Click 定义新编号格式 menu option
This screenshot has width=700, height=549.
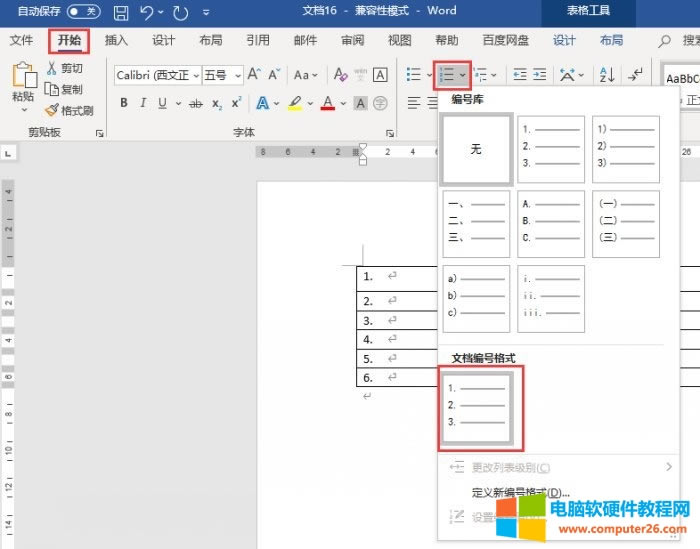520,492
